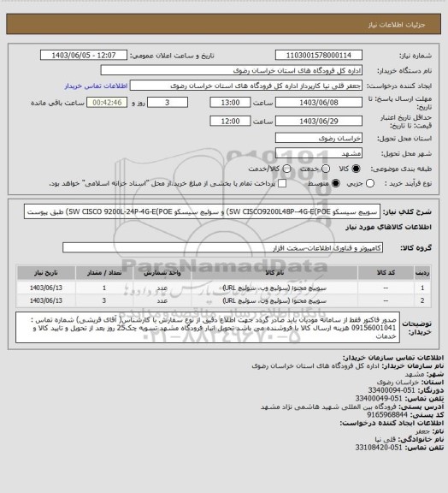Select the کالا radio button
Image resolution: width=448 pixels, height=493 pixels.
click(x=356, y=169)
